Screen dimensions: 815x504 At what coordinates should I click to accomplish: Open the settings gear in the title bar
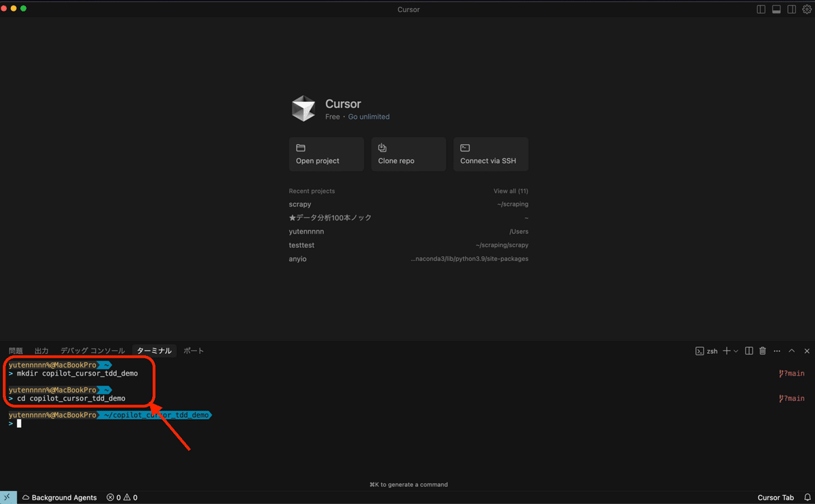[806, 9]
